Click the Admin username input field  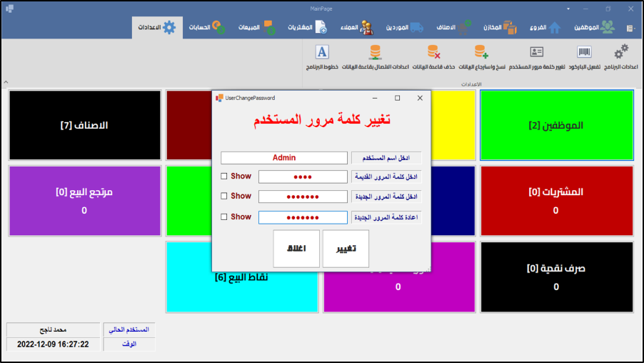coord(283,158)
